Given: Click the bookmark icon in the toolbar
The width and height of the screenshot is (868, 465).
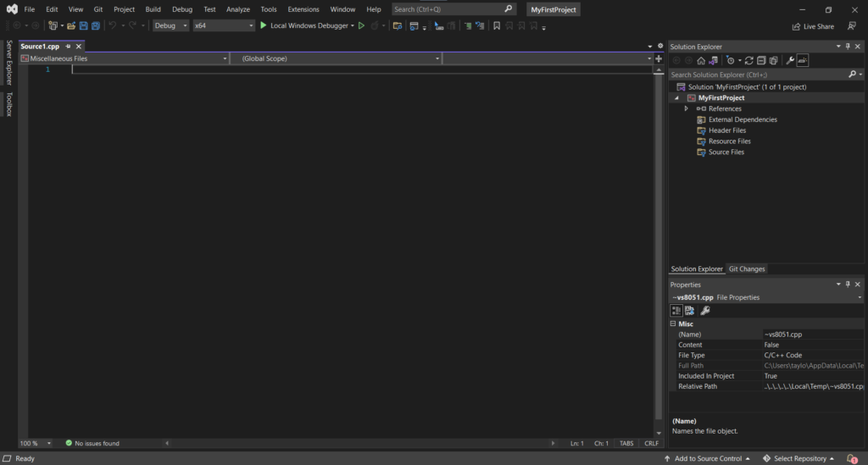Looking at the screenshot, I should [497, 26].
